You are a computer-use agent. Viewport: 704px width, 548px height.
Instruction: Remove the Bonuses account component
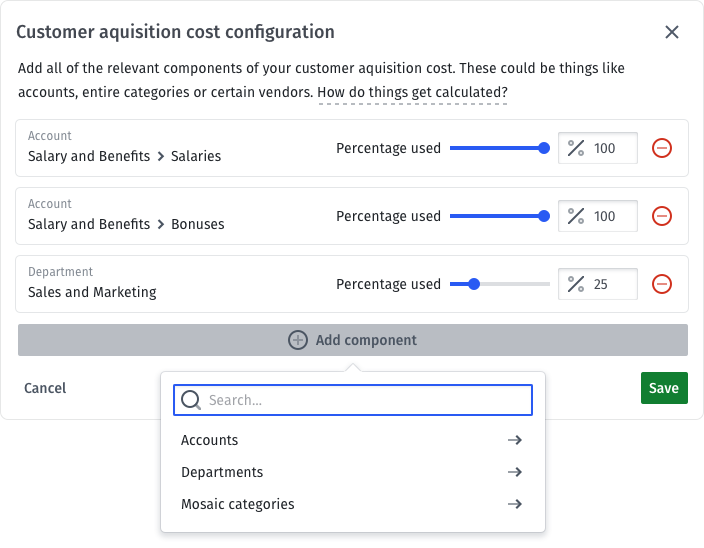pos(662,216)
